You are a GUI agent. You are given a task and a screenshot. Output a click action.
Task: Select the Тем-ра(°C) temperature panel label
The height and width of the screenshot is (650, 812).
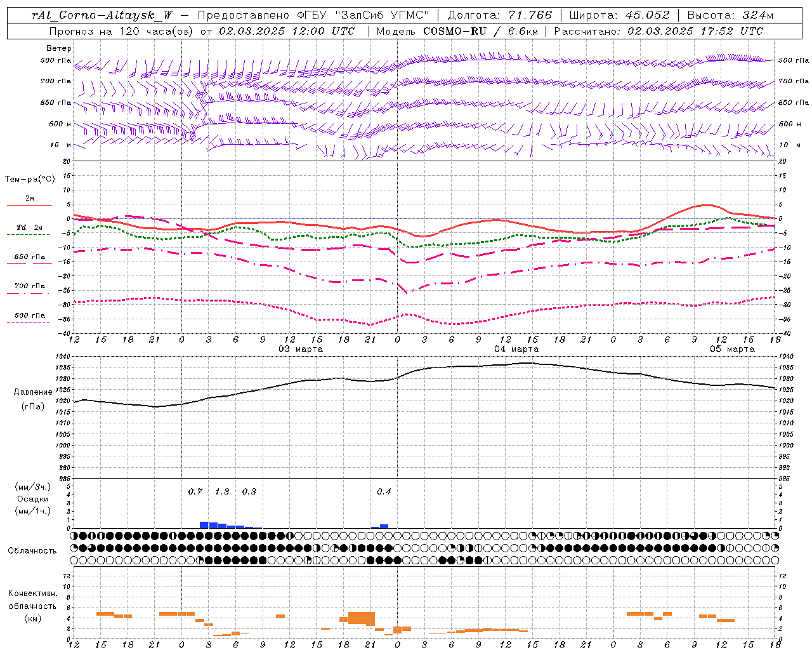pos(30,180)
